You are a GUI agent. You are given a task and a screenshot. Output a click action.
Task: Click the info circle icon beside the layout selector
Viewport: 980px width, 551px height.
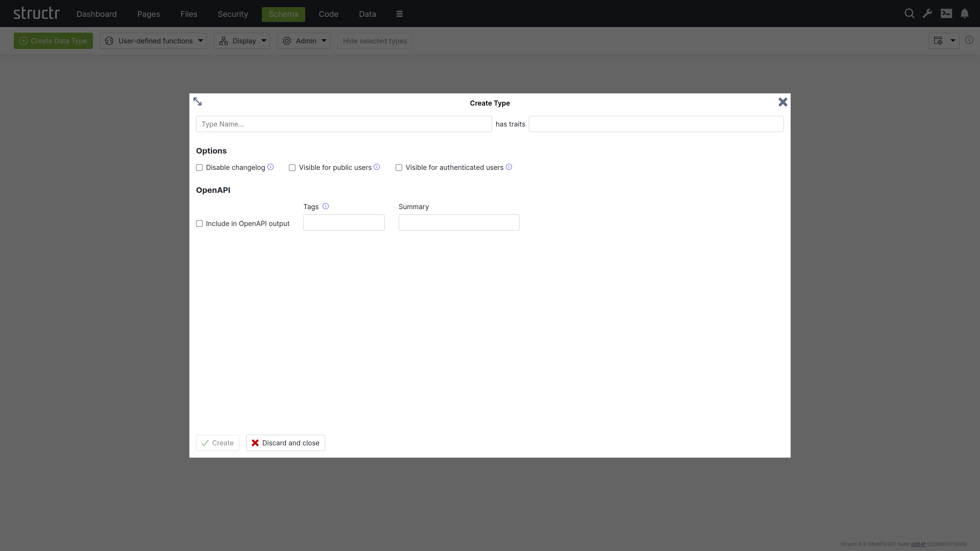(969, 40)
